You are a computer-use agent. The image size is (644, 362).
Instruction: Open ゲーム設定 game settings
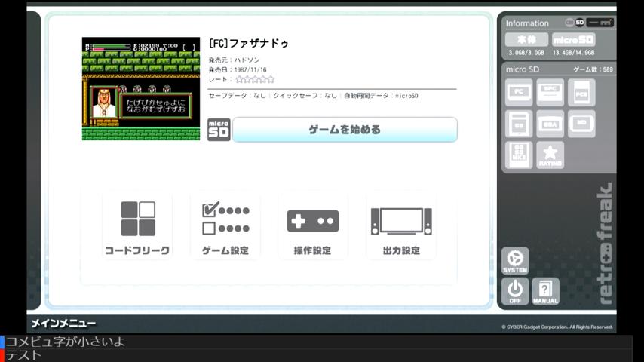tap(225, 228)
